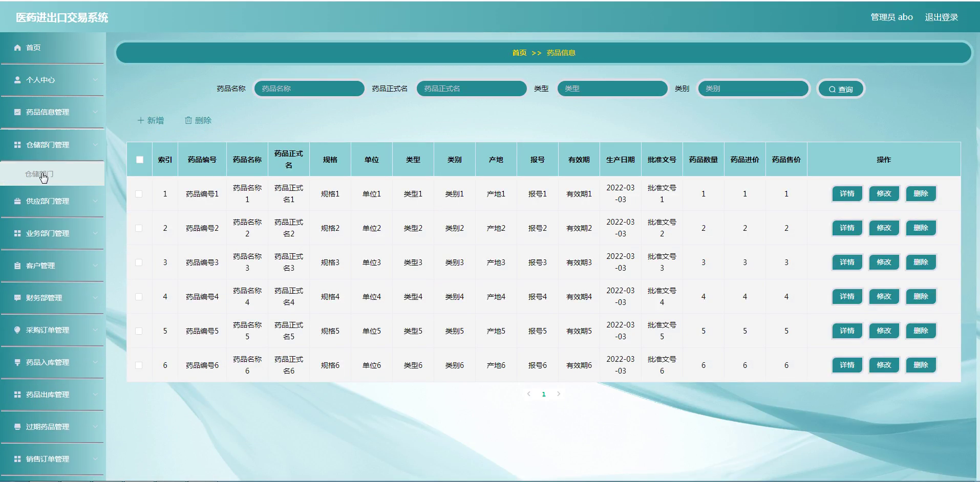Viewport: 980px width, 482px height.
Task: Click the cell 产地5
Action: click(496, 331)
